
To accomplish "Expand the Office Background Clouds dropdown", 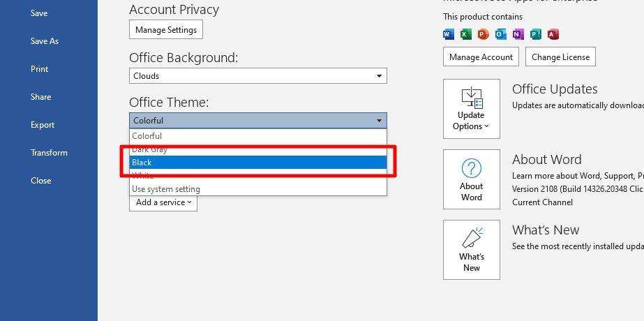I will click(x=258, y=75).
